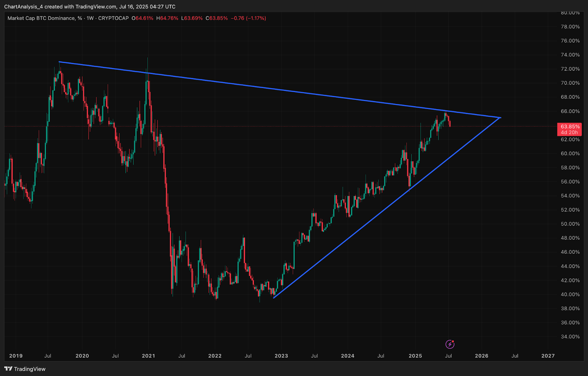Select the lower ascending blue trendline

point(387,208)
